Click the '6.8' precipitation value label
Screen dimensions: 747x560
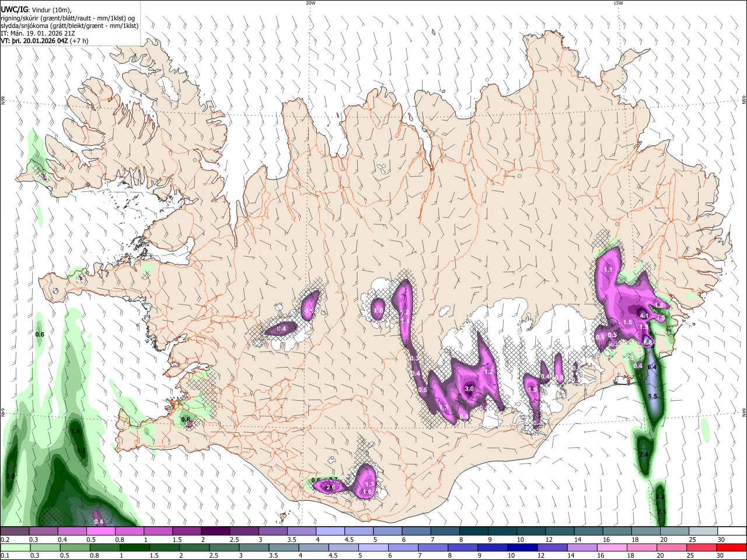coord(648,342)
